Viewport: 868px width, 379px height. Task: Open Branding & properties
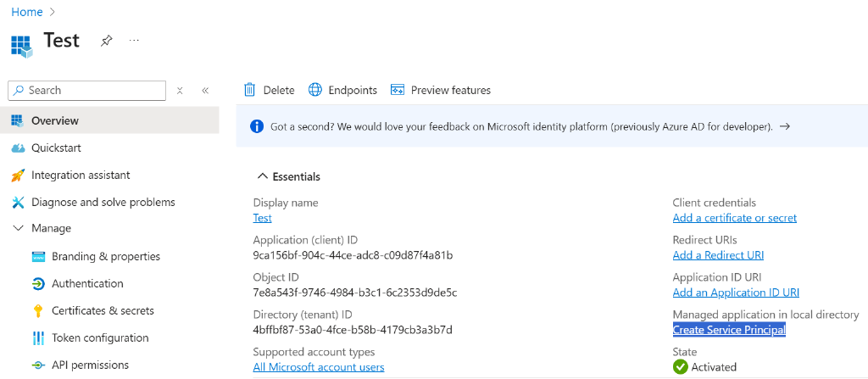point(105,256)
